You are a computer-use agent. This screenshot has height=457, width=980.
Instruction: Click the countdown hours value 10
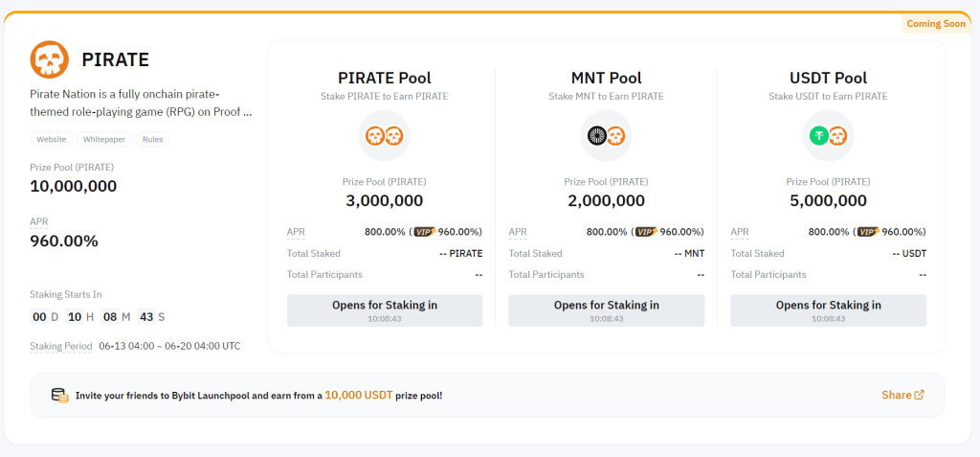pyautogui.click(x=75, y=317)
